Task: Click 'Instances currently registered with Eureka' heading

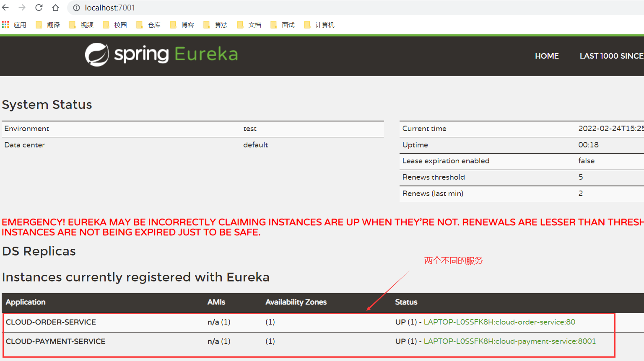Action: click(x=136, y=277)
